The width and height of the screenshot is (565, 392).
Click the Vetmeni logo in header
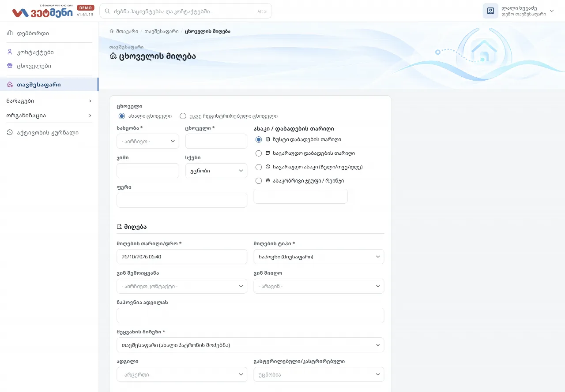pos(42,12)
